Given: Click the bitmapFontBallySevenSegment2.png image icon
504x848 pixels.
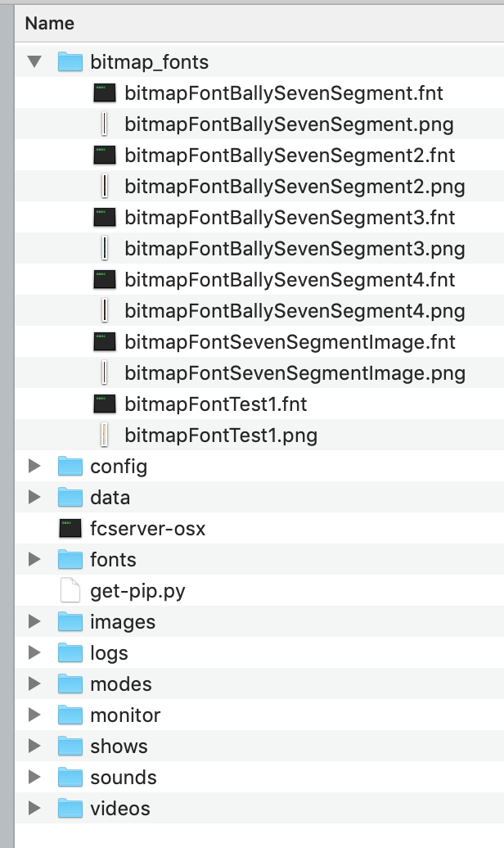Looking at the screenshot, I should coord(104,187).
